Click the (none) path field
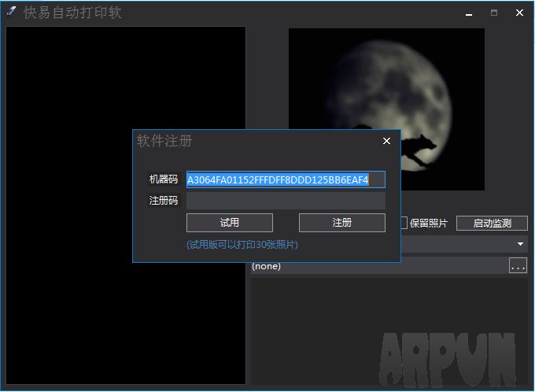The width and height of the screenshot is (535, 392). [379, 265]
